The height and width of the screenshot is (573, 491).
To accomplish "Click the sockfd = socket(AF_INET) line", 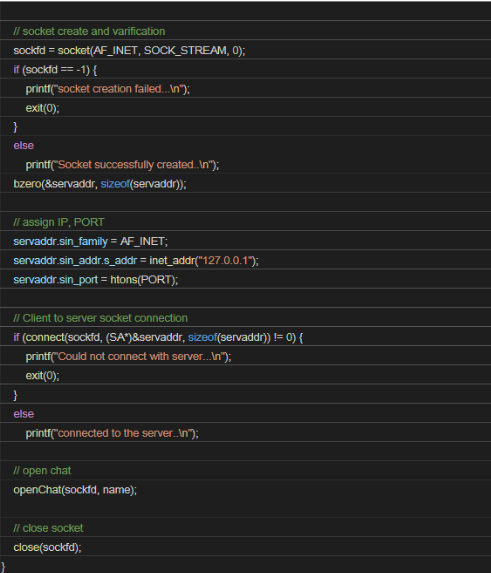I will [x=129, y=50].
